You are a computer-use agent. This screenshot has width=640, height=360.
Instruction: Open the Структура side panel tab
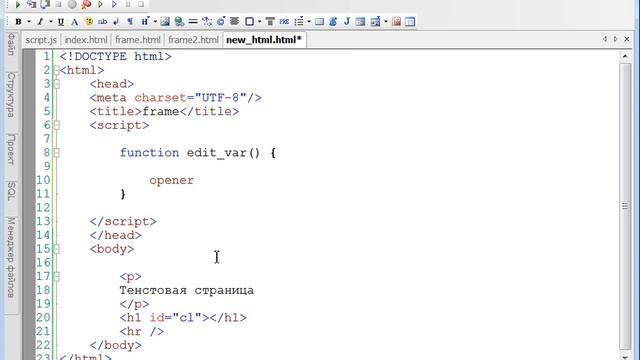11,95
